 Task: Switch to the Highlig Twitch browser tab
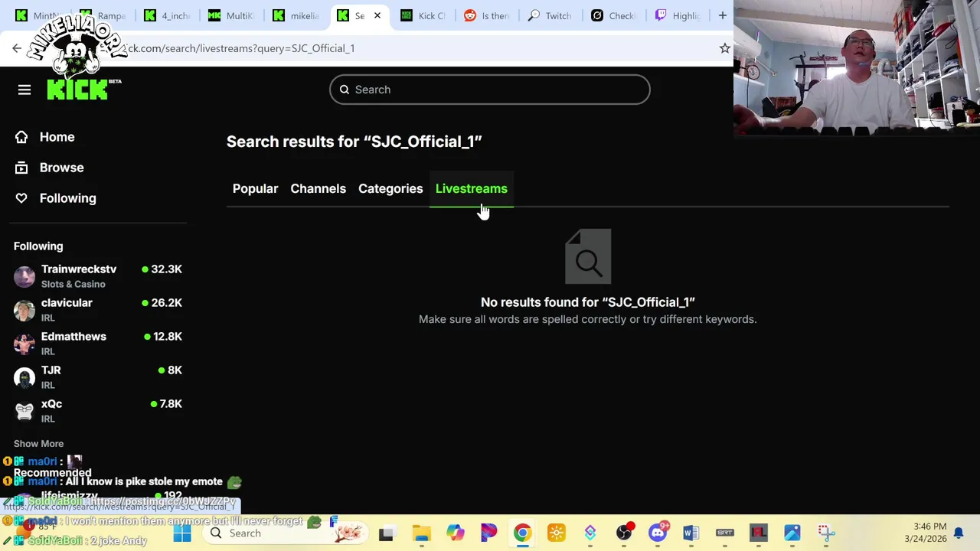[x=678, y=15]
